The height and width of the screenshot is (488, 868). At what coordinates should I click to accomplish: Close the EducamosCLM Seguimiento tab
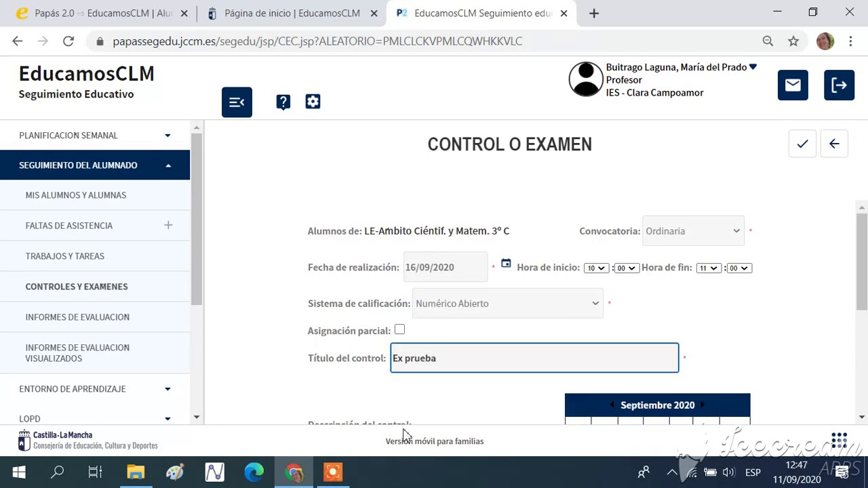click(564, 13)
